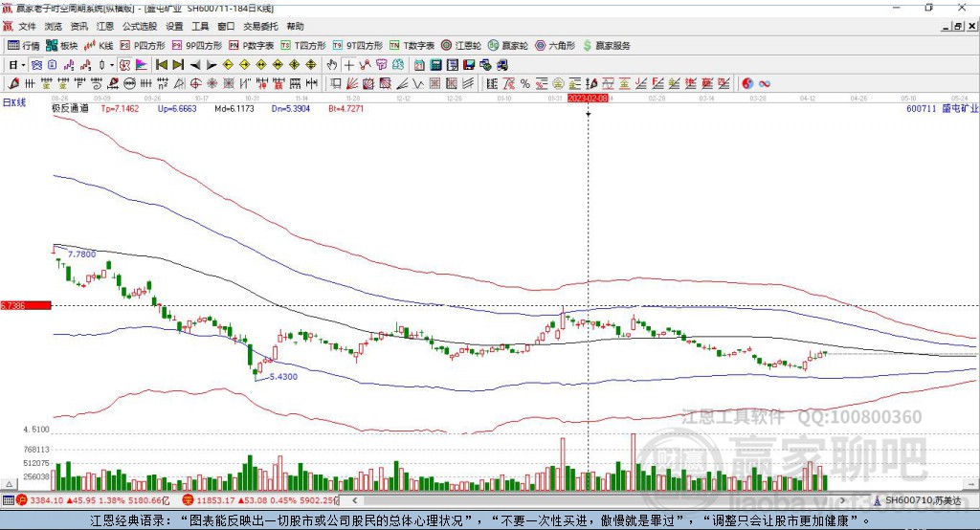Viewport: 980px width, 530px height.
Task: Open the P数字表 number table
Action: coord(252,46)
